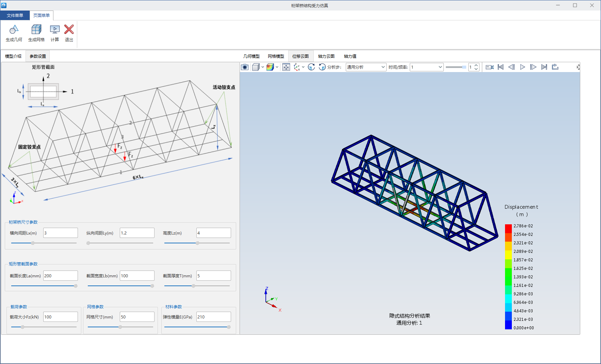This screenshot has height=364, width=601.
Task: Run the 计算 compute icon
Action: point(55,30)
